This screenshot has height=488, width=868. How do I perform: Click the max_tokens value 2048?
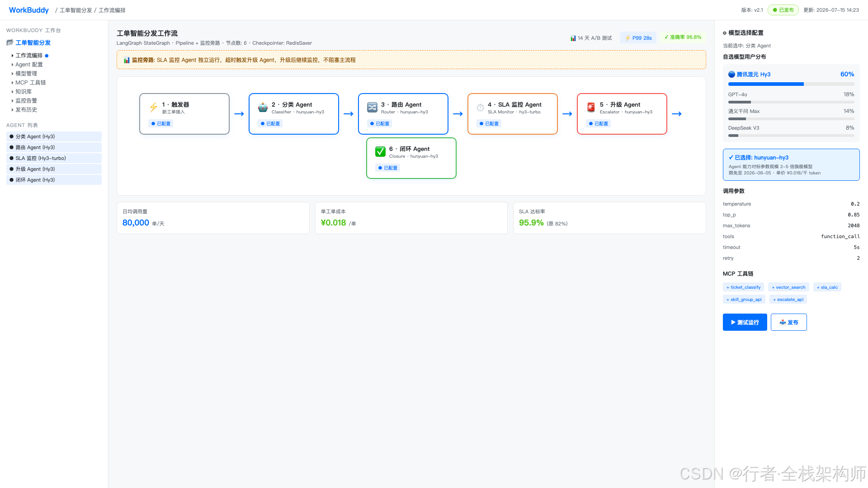(854, 226)
